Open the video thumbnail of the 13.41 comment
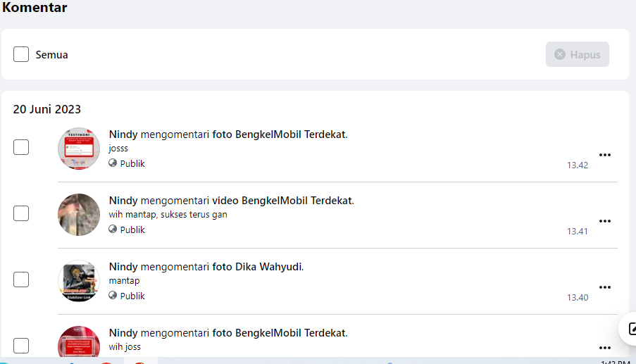This screenshot has width=636, height=364. point(79,215)
